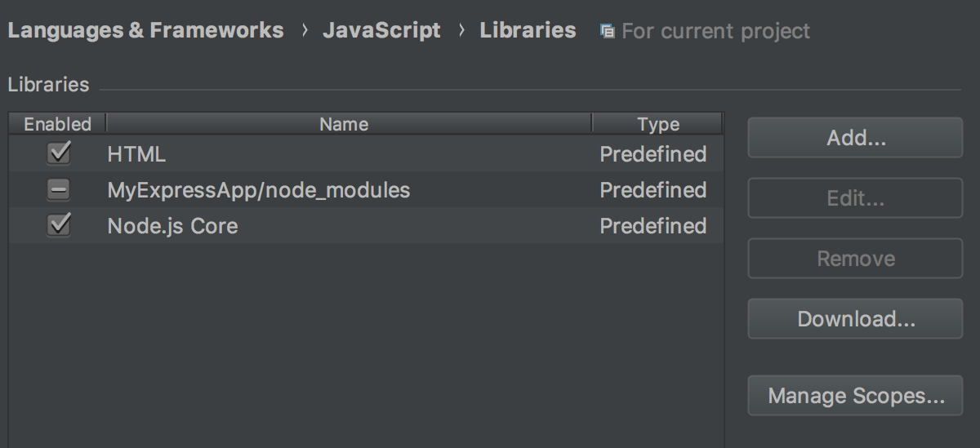Click the Add... button
The image size is (980, 448).
coord(855,138)
